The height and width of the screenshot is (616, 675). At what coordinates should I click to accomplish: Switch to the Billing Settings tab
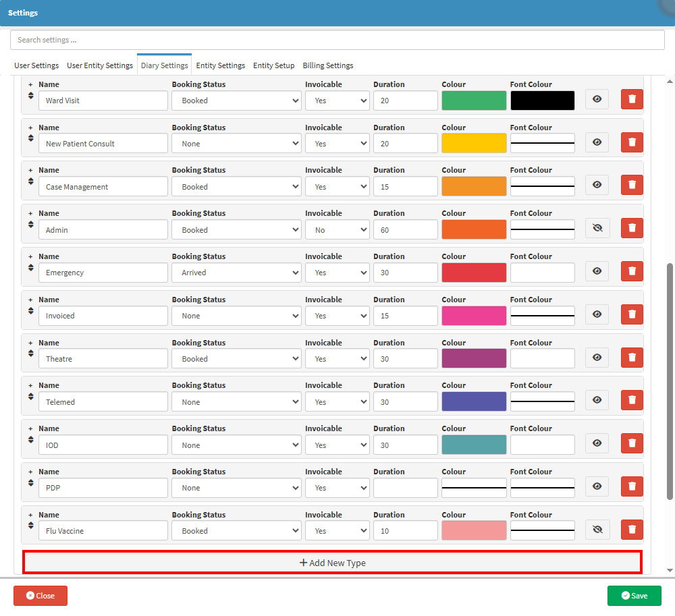click(328, 65)
